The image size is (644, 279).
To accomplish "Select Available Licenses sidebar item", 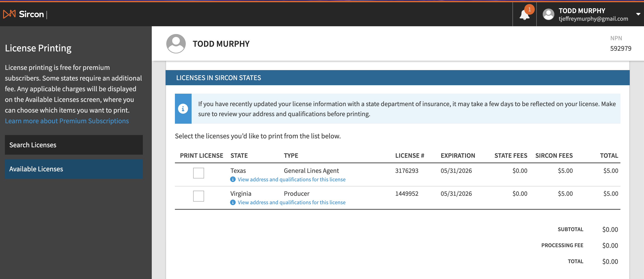I will [x=74, y=169].
